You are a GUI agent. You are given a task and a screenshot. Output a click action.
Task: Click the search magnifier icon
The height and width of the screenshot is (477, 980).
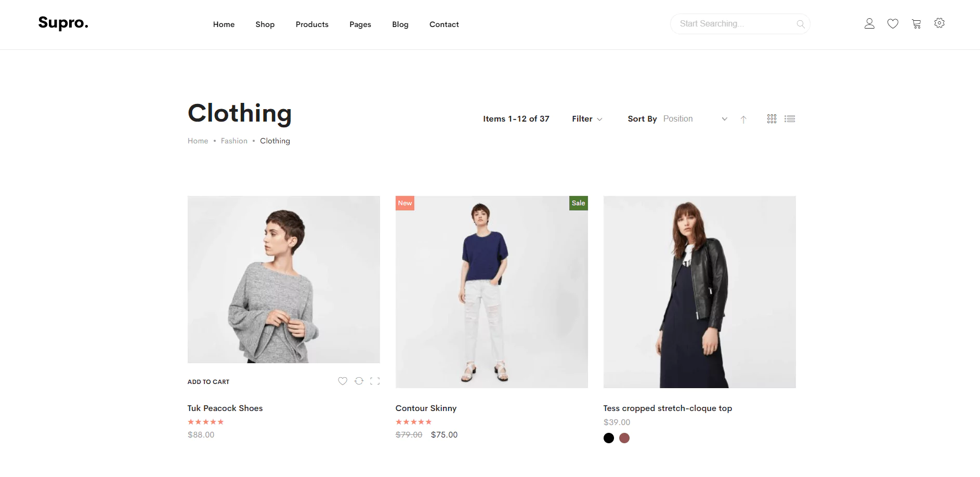click(x=801, y=24)
